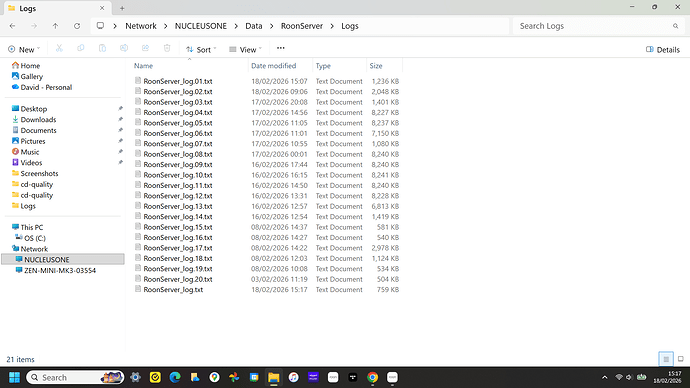Expand chevron after Network in address bar
The image size is (690, 388).
point(166,26)
